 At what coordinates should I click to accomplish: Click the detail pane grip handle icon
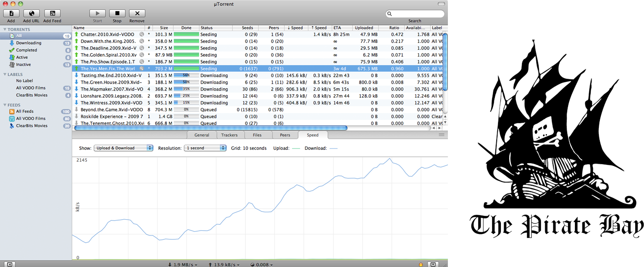pos(441,135)
